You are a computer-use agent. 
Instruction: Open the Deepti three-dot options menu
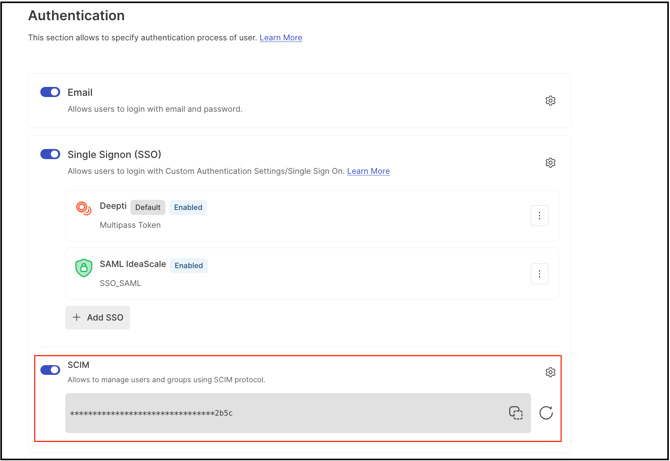pyautogui.click(x=539, y=216)
